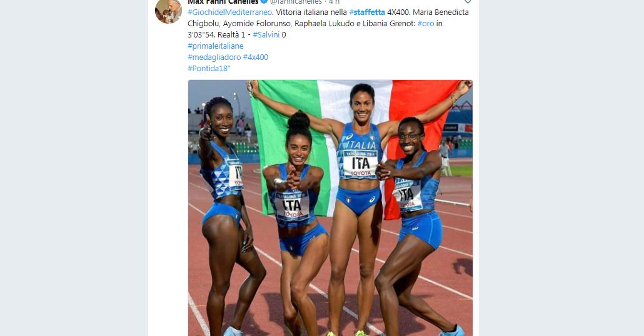Expand the tweet options chevron

(x=468, y=2)
